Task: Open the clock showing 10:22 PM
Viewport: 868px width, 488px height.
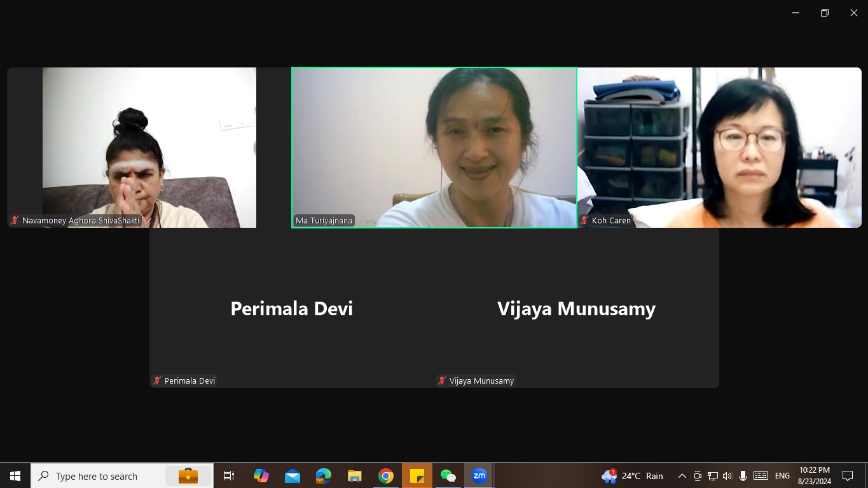Action: coord(815,475)
